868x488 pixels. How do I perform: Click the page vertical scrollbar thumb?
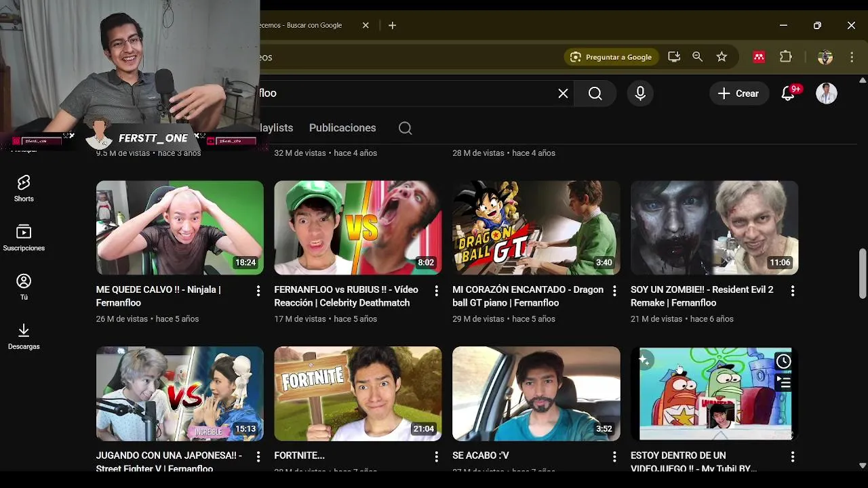coord(863,273)
